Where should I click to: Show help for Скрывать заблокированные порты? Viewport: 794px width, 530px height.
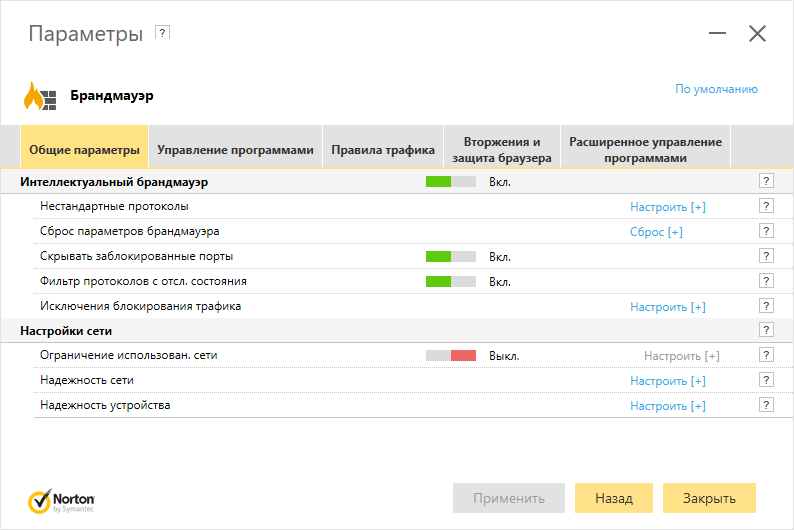(766, 256)
